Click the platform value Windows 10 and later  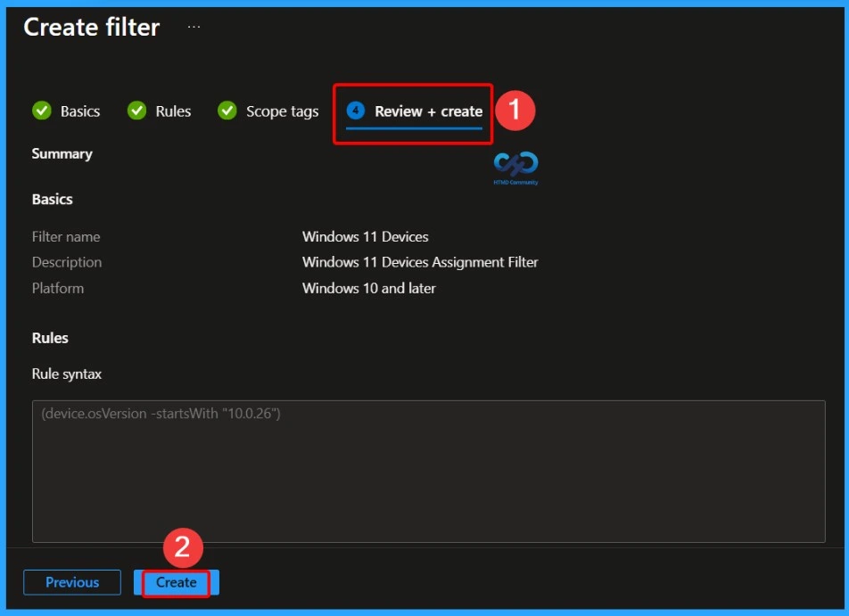[368, 288]
